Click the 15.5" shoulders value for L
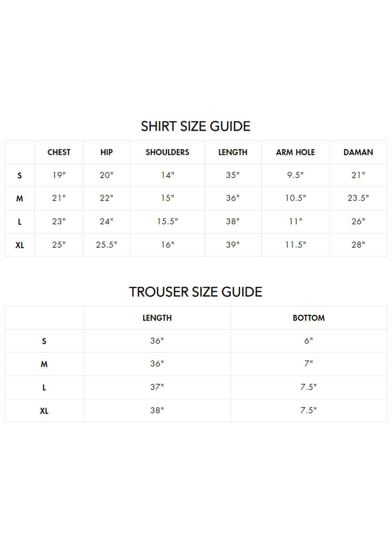 point(167,221)
